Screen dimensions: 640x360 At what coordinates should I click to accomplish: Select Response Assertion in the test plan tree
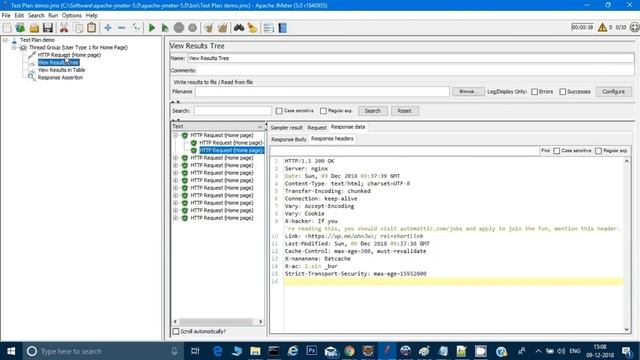point(60,78)
